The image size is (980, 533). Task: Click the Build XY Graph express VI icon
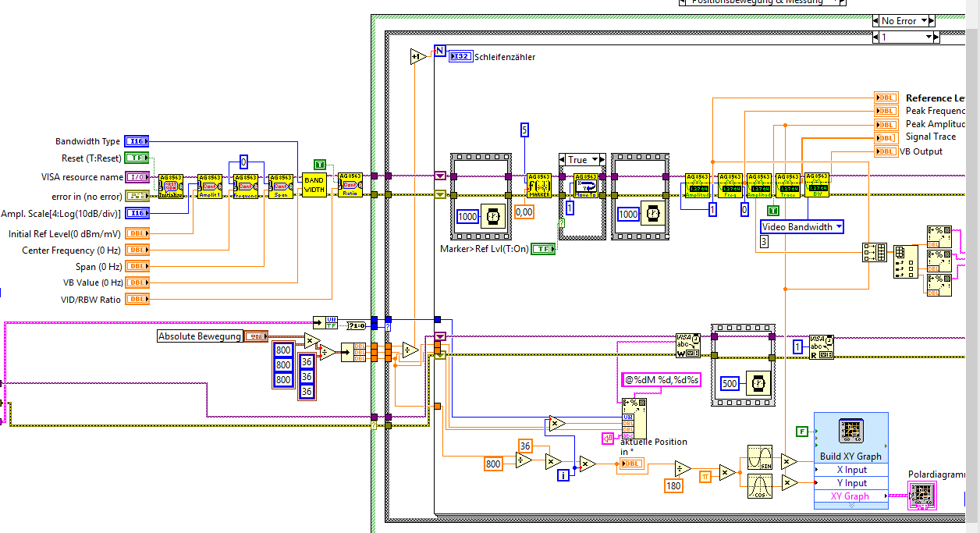(x=850, y=432)
